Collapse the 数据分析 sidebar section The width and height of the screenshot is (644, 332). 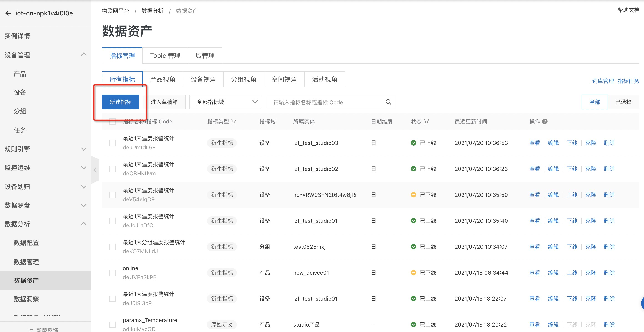[x=84, y=224]
